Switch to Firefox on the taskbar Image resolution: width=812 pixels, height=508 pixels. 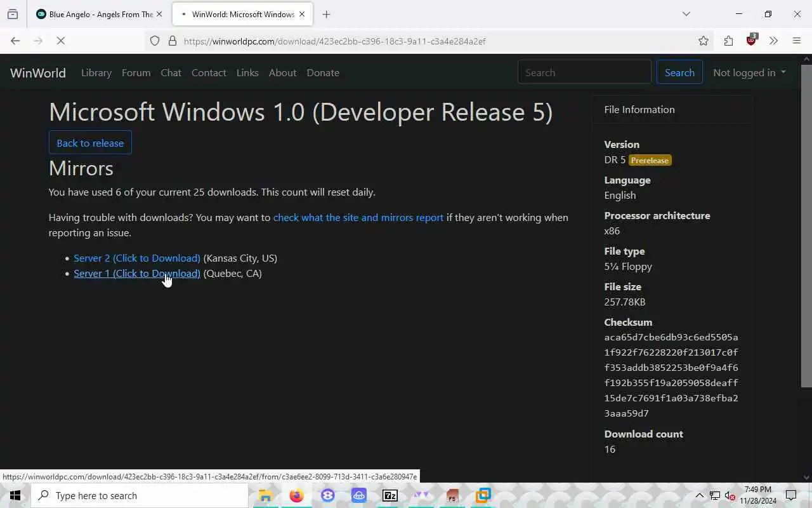tap(296, 495)
